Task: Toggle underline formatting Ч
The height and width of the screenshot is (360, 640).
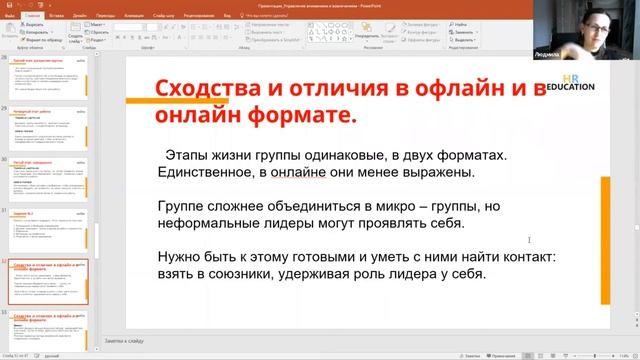Action: tap(132, 38)
